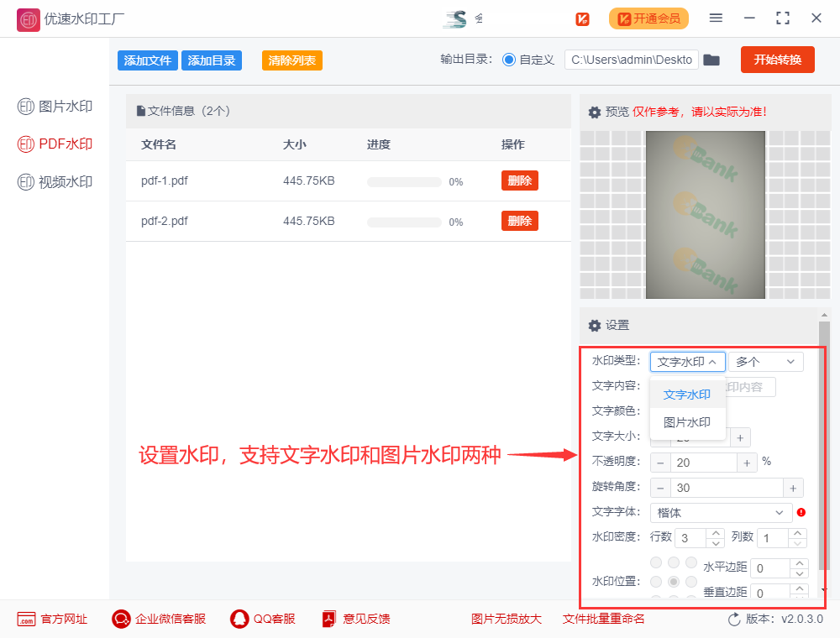Viewport: 840px width, 638px height.
Task: Click pdf-2.pdf file name
Action: point(165,221)
